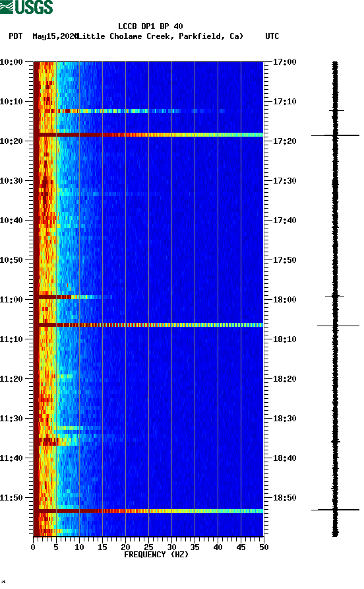Click the 11:10 PDT time label
364x589 pixels.
point(11,339)
